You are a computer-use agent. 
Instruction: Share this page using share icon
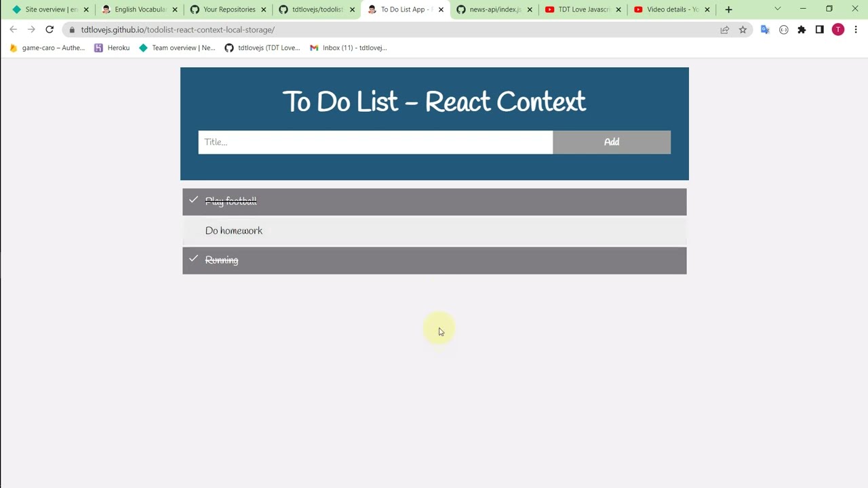tap(725, 30)
